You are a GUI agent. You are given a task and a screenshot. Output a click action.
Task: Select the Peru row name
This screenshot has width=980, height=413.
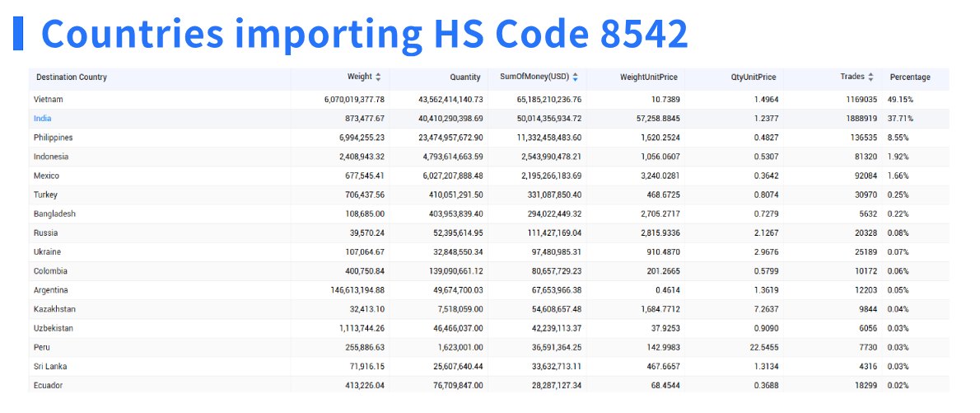(x=42, y=347)
